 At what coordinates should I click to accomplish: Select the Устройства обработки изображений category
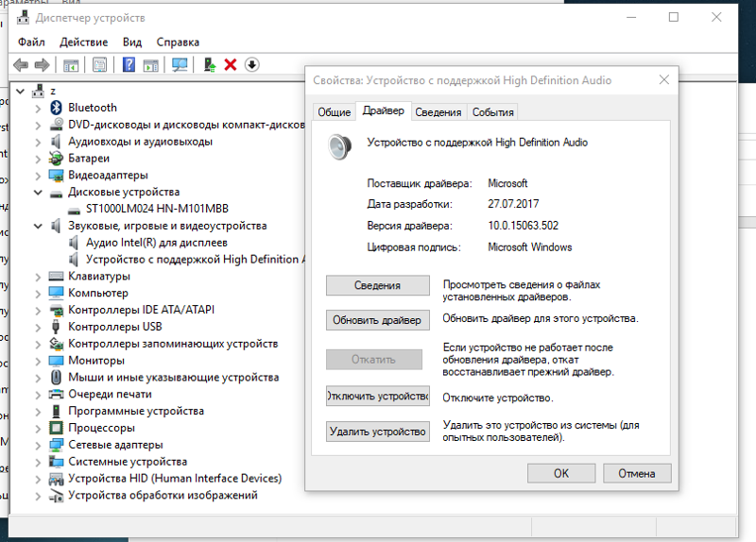tap(163, 496)
